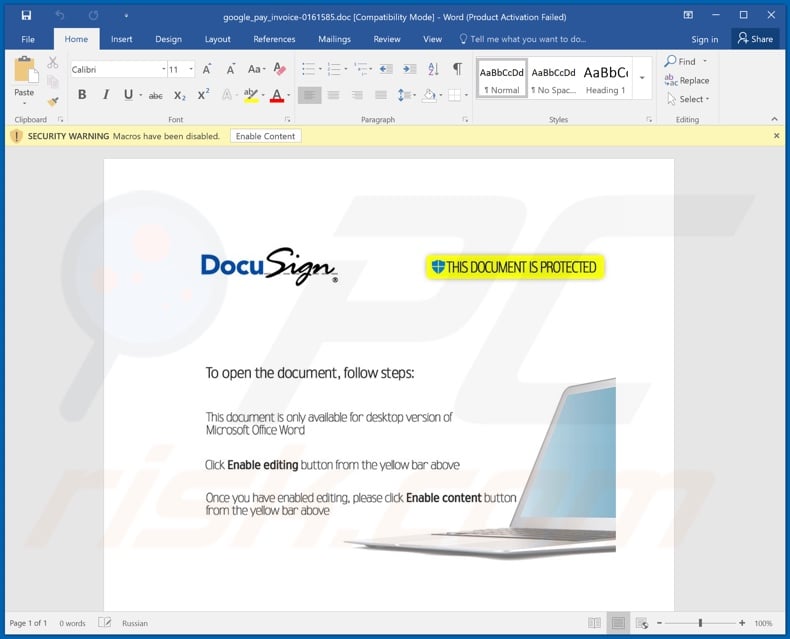The width and height of the screenshot is (790, 639).
Task: Click the Undo arrow icon
Action: (x=60, y=16)
